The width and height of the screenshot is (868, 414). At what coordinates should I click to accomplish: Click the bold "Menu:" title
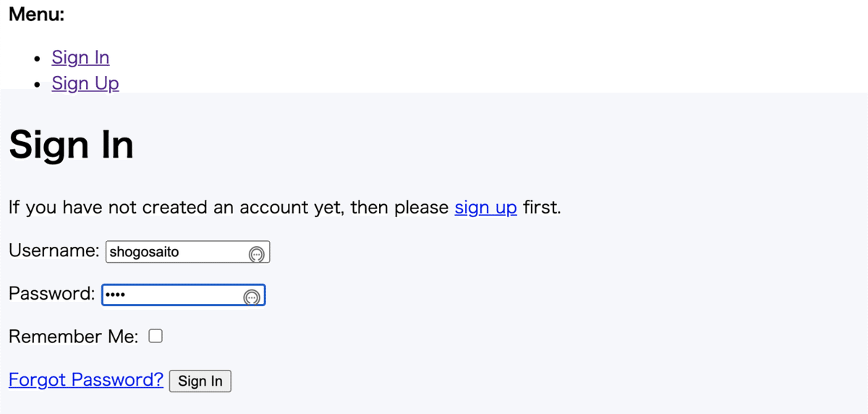(36, 14)
